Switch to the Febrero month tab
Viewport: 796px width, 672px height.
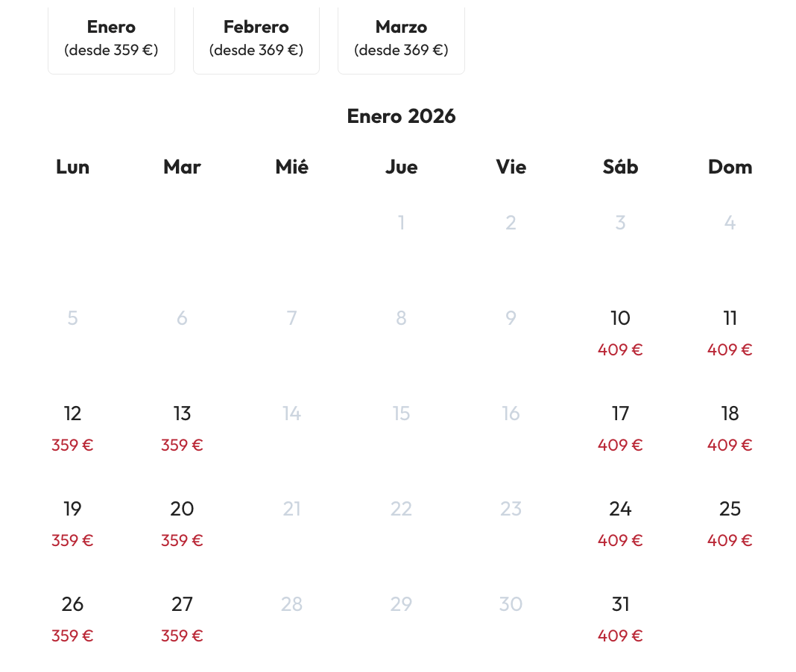(x=256, y=39)
